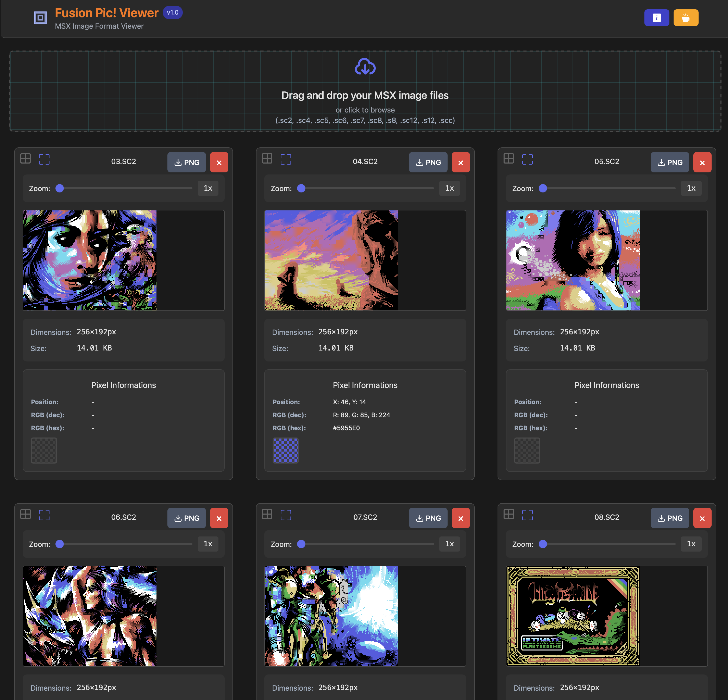Image resolution: width=728 pixels, height=700 pixels.
Task: Click the 1x zoom value on 08.SC2
Action: click(x=691, y=544)
